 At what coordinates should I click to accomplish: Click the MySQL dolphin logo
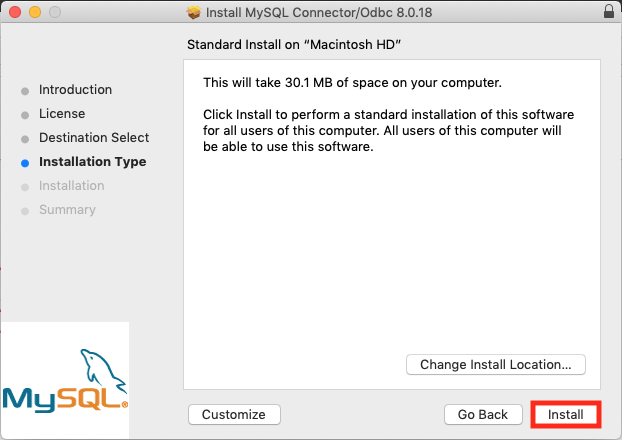pos(65,381)
